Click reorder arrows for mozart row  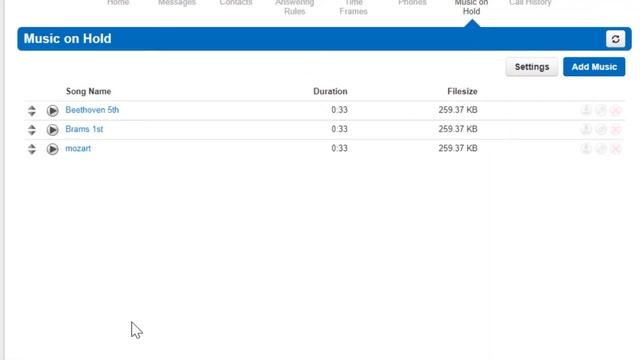point(32,149)
